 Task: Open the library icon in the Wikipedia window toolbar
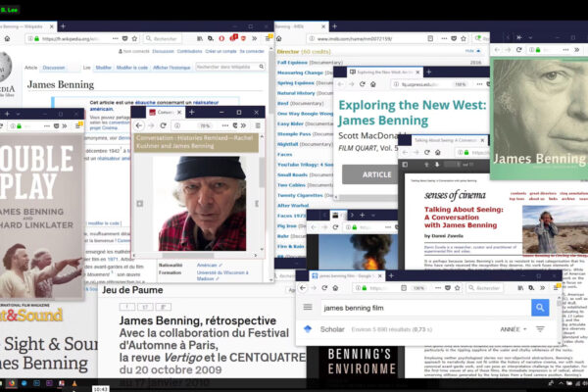[x=200, y=38]
